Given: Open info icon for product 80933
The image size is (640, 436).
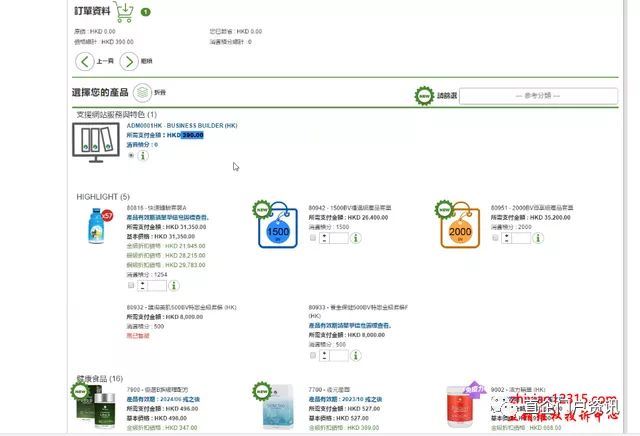Looking at the screenshot, I should point(356,356).
